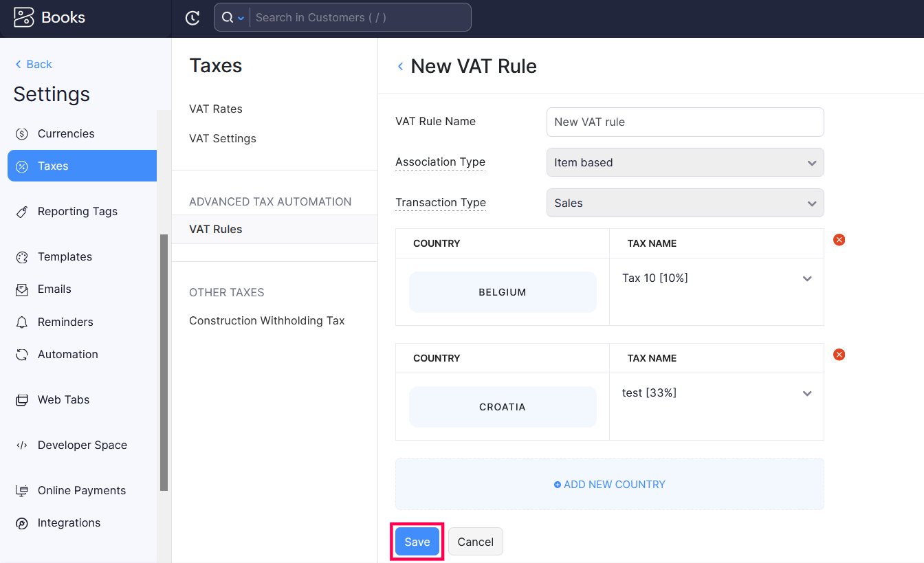The image size is (924, 563).
Task: Open Construction Withholding Tax section
Action: click(267, 320)
